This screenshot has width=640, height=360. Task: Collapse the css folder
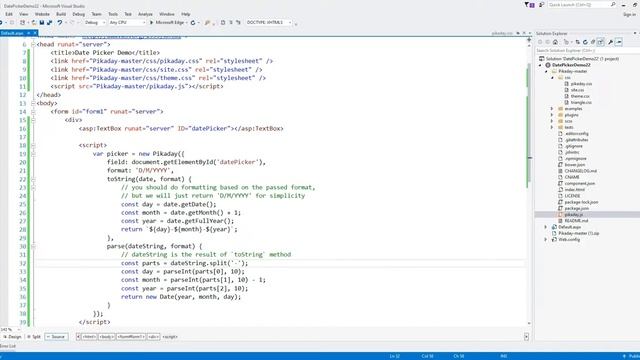tap(552, 78)
